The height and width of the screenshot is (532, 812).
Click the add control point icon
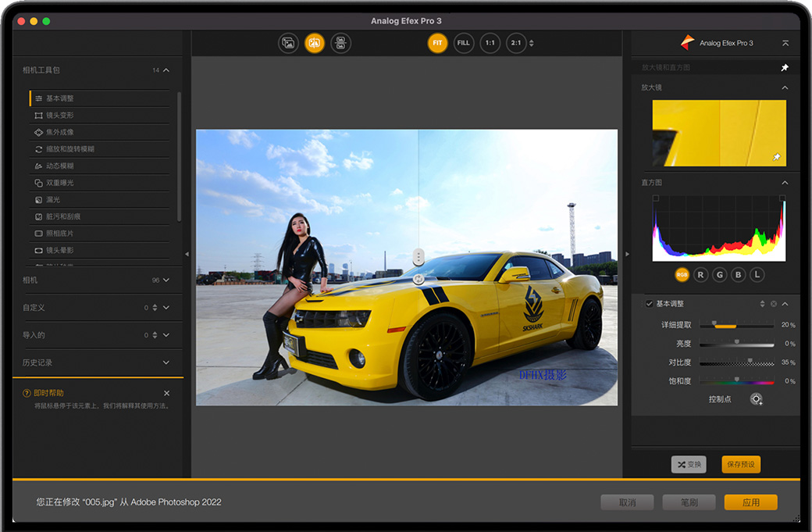point(756,399)
